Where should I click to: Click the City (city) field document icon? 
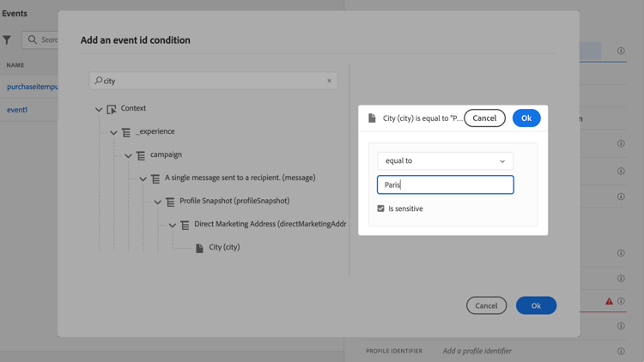(199, 248)
